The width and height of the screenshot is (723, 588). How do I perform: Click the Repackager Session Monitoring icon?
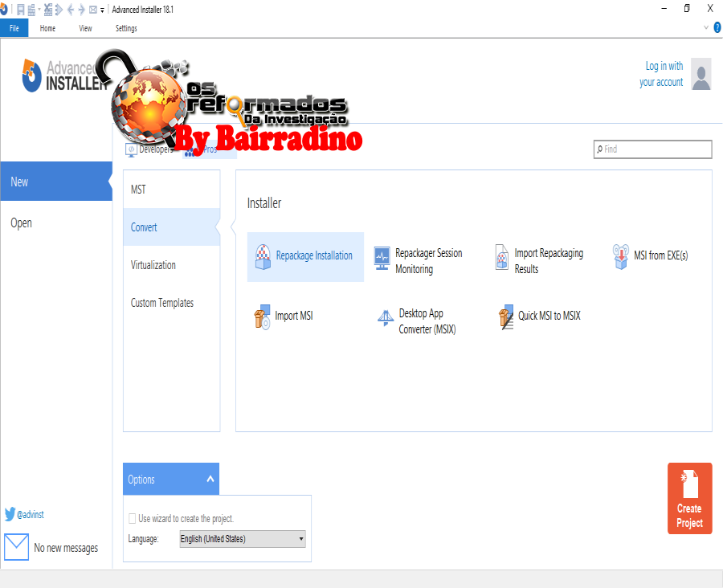click(382, 258)
